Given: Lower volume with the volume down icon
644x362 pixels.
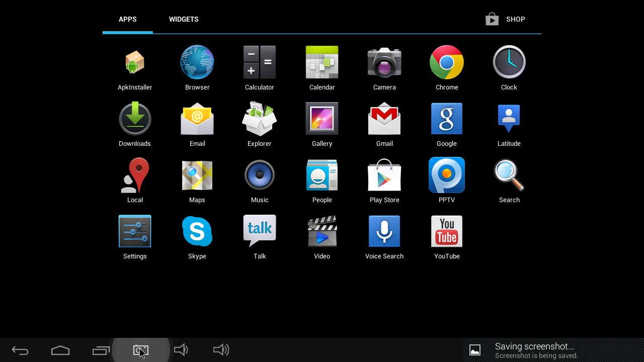Looking at the screenshot, I should pos(181,350).
